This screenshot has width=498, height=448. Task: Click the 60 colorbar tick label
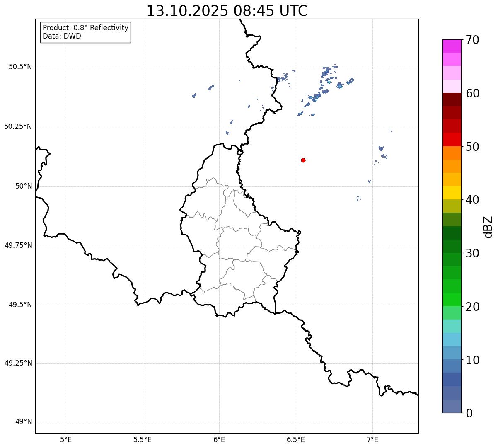tap(473, 93)
